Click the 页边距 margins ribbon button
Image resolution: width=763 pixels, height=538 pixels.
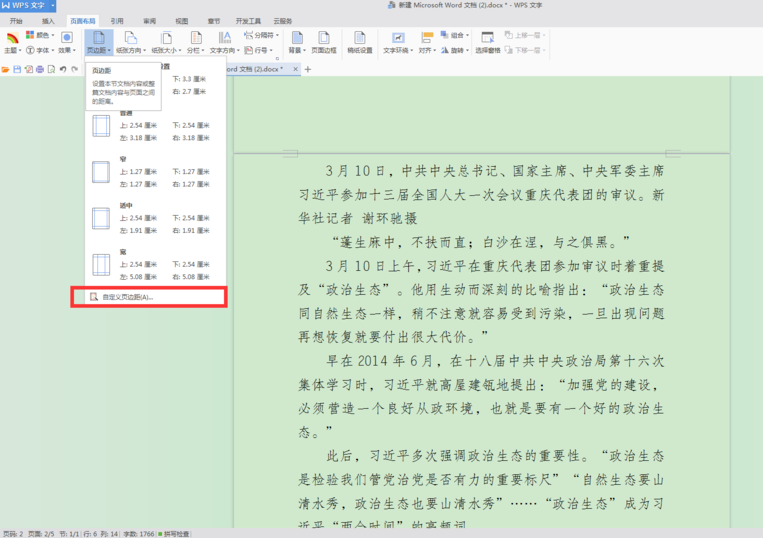(99, 42)
